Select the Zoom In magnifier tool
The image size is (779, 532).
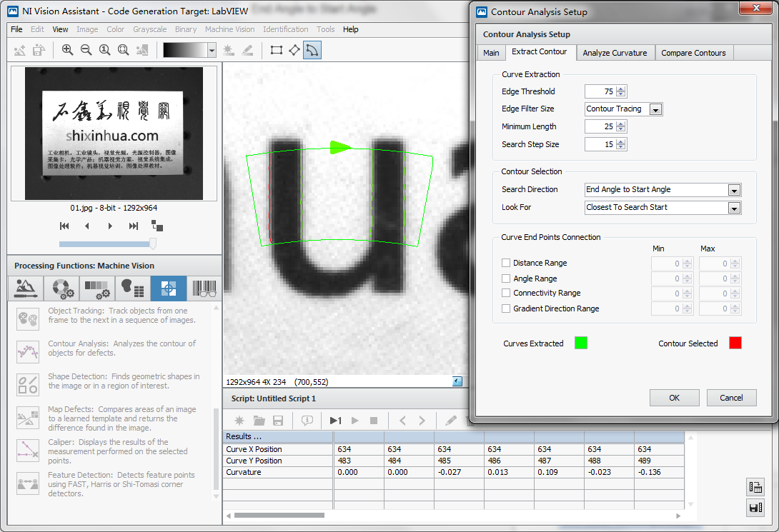67,49
